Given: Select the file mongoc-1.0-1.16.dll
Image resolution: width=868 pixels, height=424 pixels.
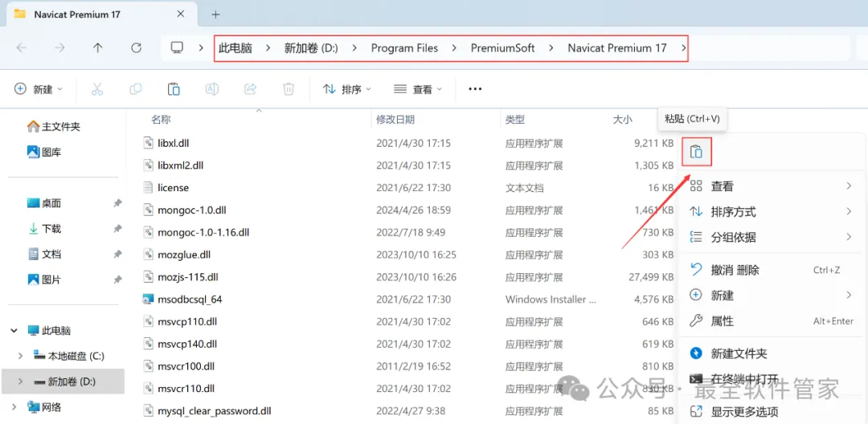Looking at the screenshot, I should click(x=203, y=232).
